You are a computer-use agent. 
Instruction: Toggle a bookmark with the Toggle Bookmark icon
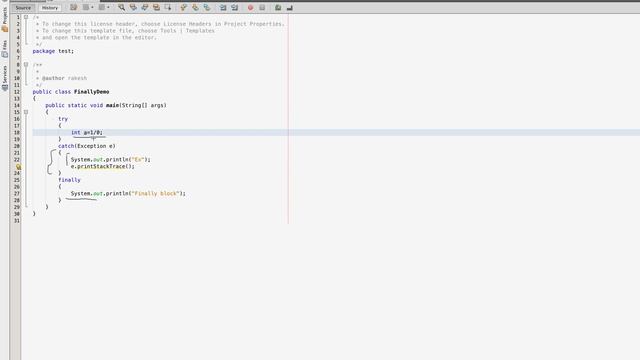point(207,7)
